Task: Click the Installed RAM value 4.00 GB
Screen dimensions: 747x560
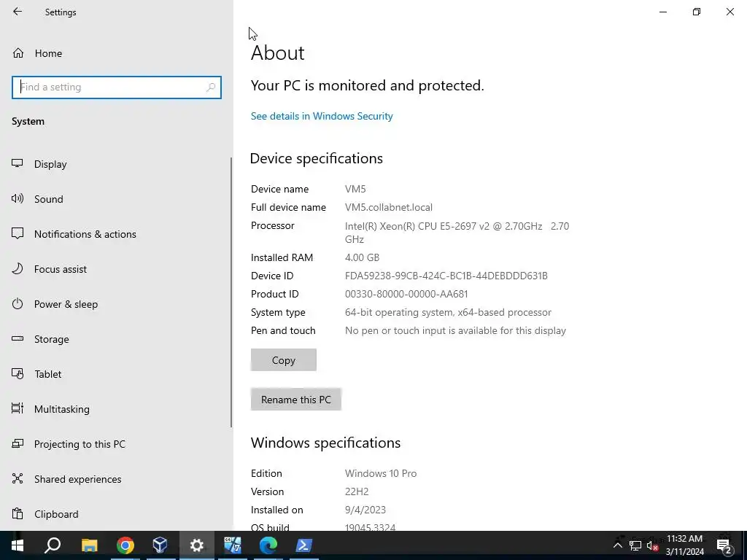Action: tap(362, 257)
